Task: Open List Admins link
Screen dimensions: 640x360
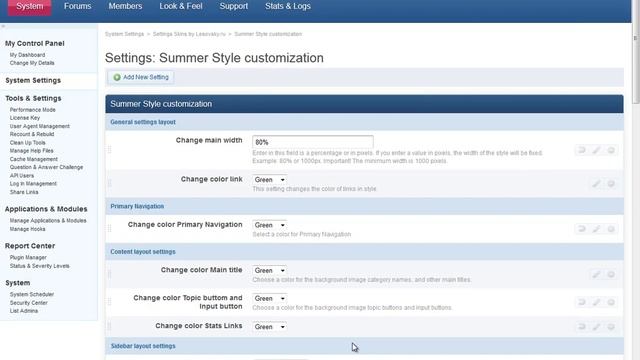Action: (x=24, y=311)
